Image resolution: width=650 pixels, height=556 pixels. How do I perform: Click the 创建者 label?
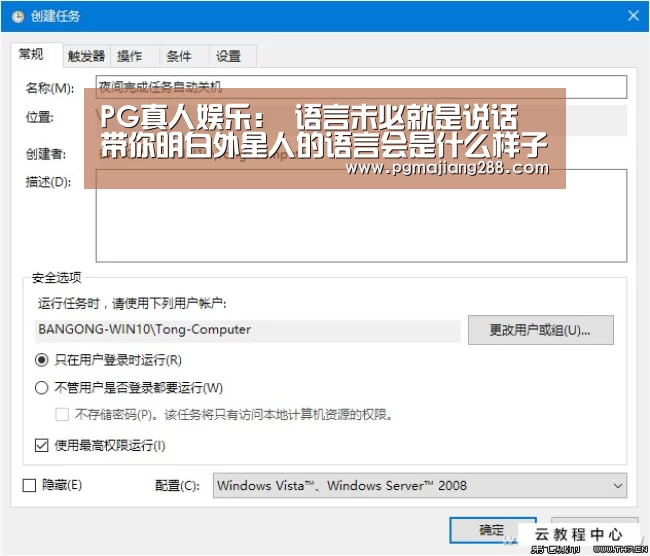pyautogui.click(x=46, y=154)
